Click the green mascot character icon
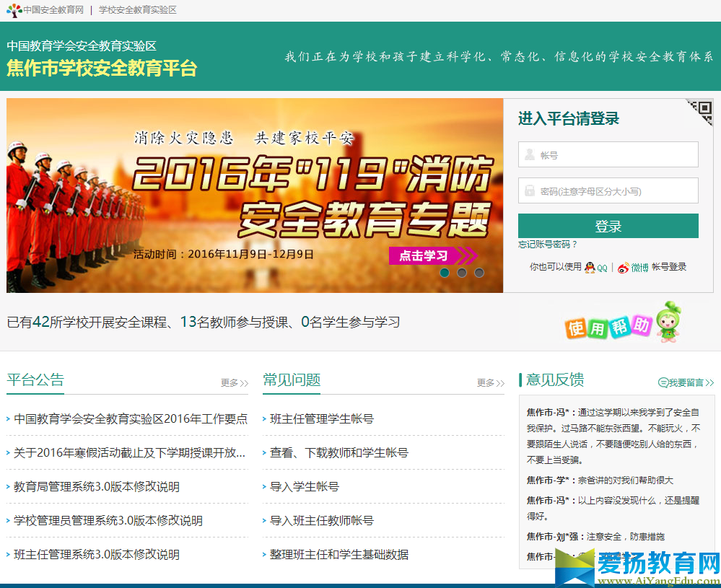 click(668, 322)
